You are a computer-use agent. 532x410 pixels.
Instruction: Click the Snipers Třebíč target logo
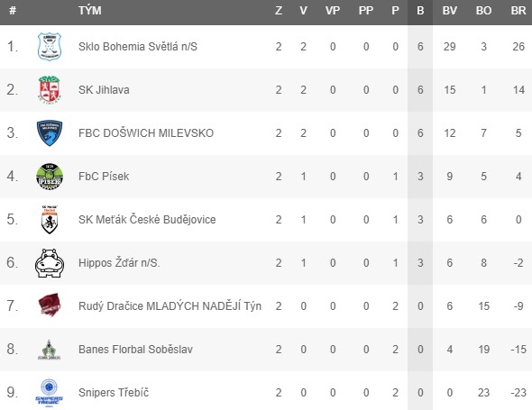(50, 392)
